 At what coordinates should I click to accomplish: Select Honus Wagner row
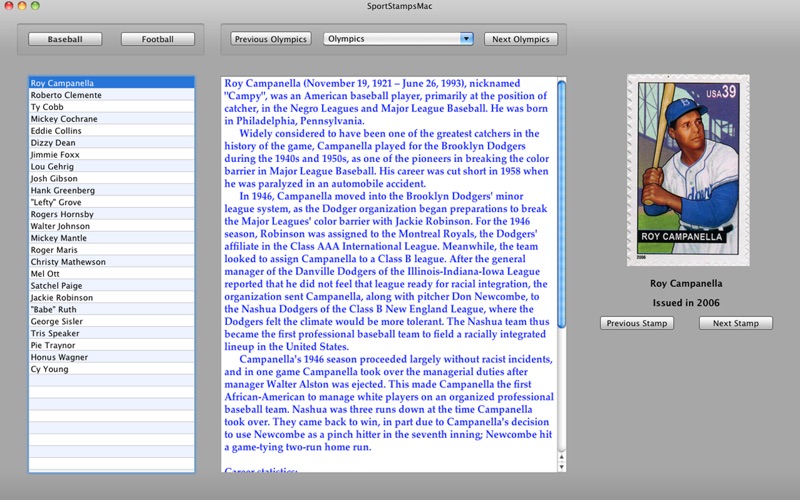point(112,357)
